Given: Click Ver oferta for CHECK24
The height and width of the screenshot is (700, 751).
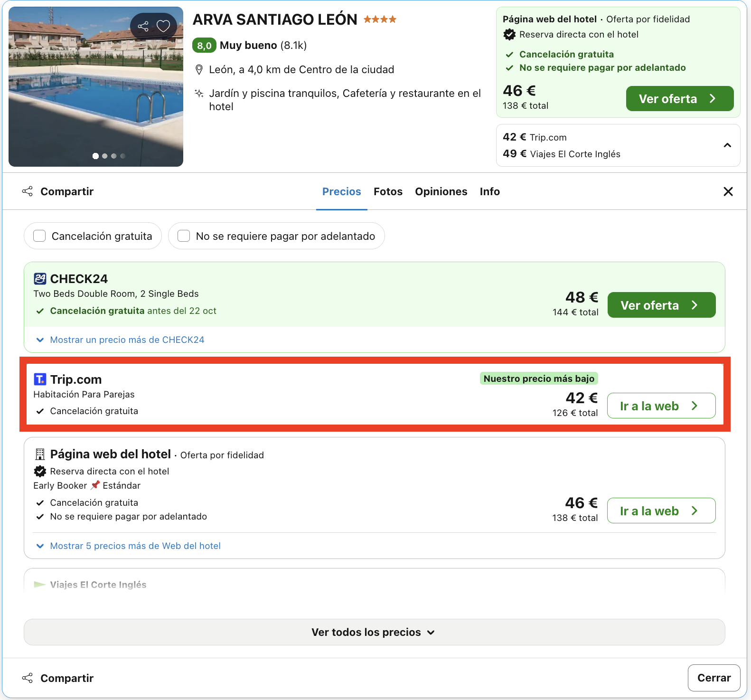Looking at the screenshot, I should point(661,305).
